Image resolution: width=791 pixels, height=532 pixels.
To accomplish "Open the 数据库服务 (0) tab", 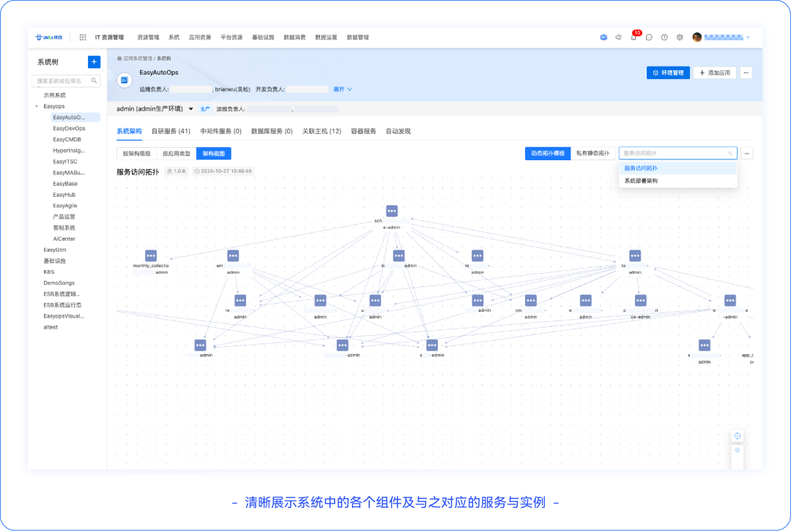I will coord(272,131).
